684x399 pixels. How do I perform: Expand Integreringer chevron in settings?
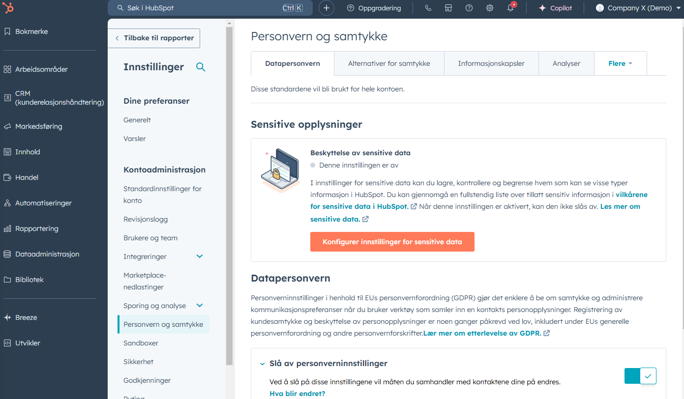[x=200, y=256]
